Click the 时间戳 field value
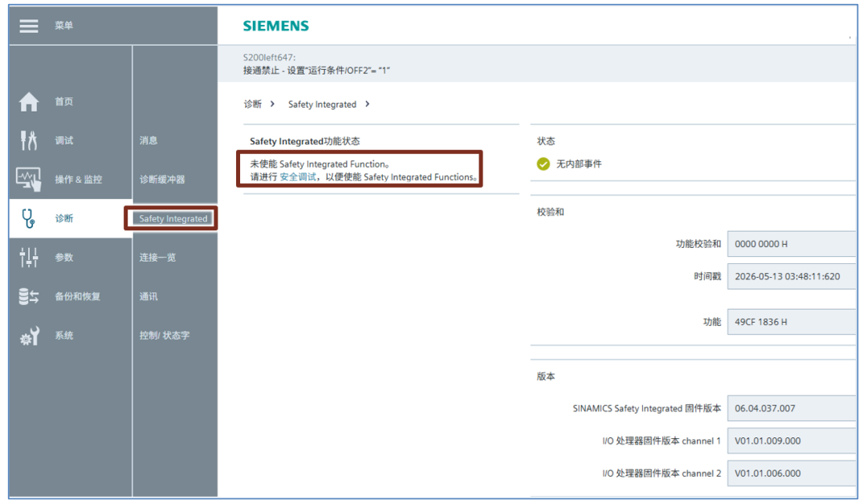The height and width of the screenshot is (504, 867). 792,276
